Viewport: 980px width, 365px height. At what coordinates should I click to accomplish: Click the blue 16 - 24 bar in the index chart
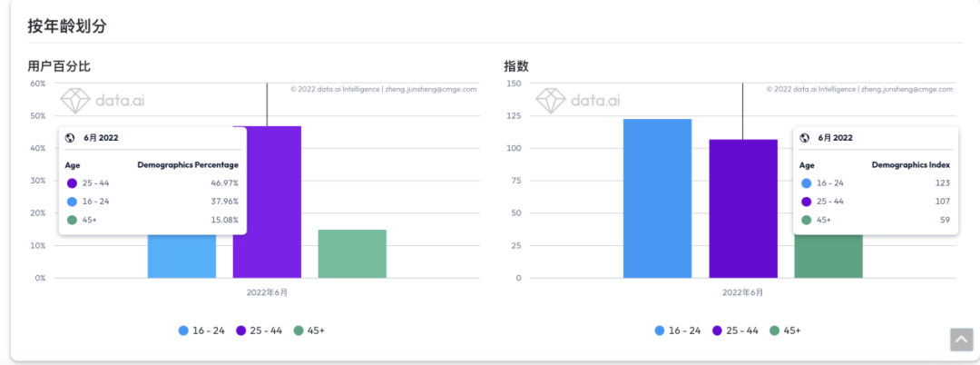click(x=657, y=198)
